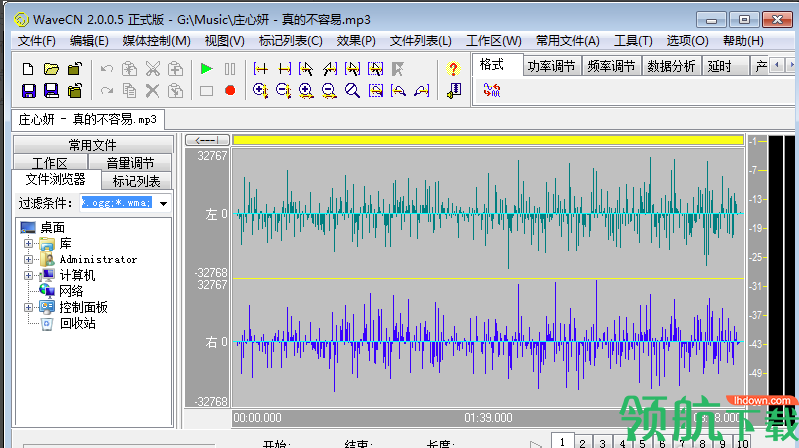Screen dimensions: 799x448
Task: Click the X Delete icon
Action: point(152,91)
